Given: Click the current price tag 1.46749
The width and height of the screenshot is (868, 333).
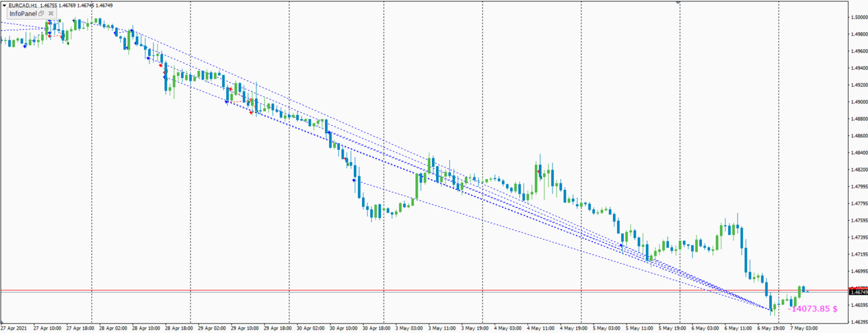Looking at the screenshot, I should pyautogui.click(x=859, y=293).
